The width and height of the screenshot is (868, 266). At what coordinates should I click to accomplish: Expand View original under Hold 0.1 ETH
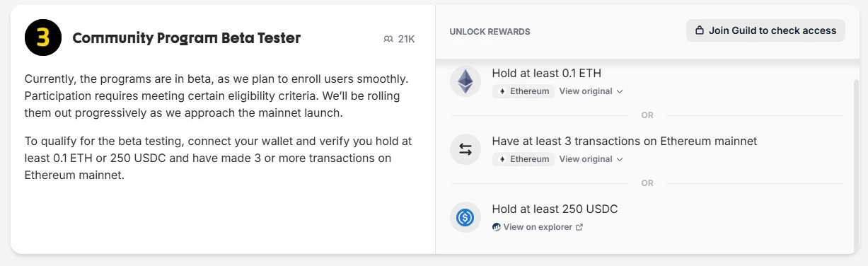tap(591, 91)
